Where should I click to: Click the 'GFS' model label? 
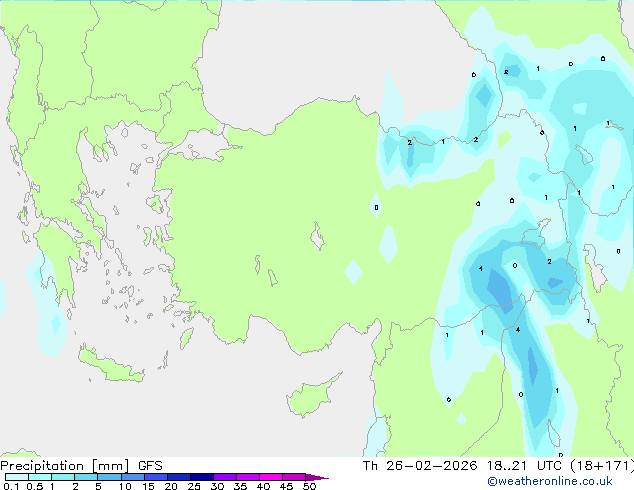pos(150,466)
